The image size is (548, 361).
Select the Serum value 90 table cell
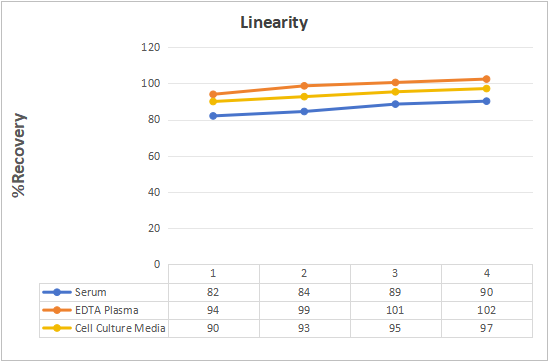coord(487,292)
